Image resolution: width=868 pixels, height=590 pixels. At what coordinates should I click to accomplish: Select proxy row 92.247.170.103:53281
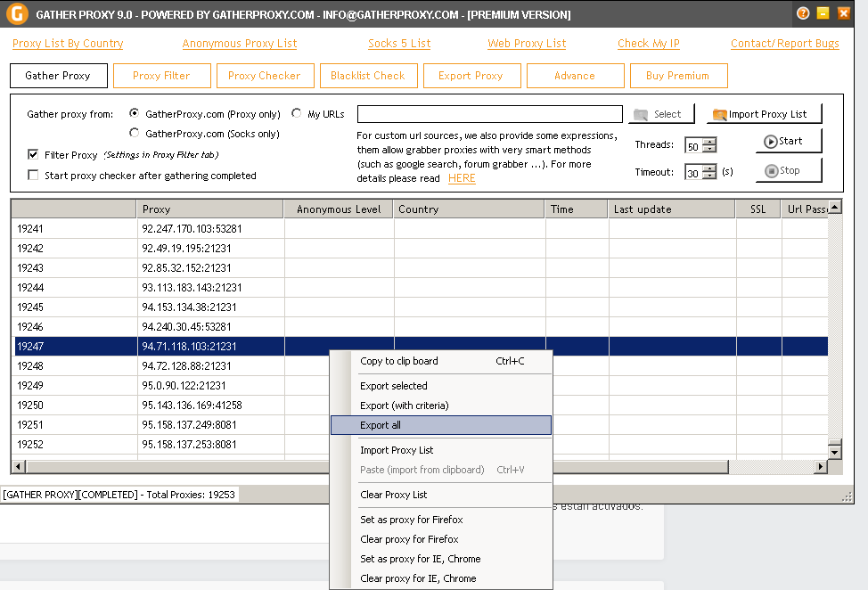(420, 228)
